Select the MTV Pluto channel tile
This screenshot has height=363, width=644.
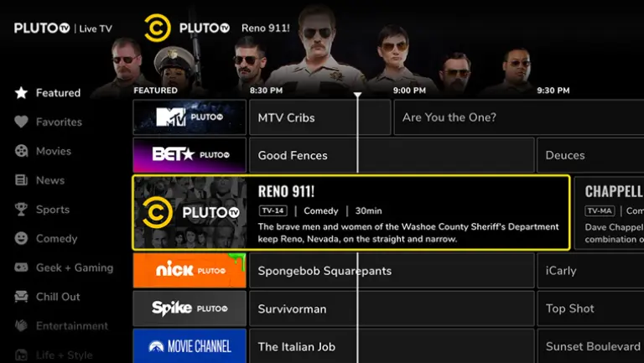coord(190,117)
